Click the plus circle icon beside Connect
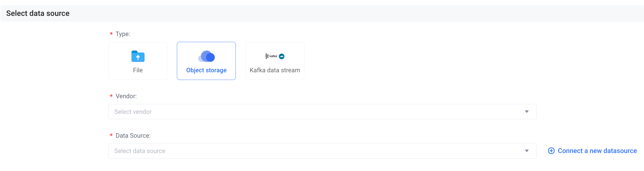 [x=551, y=151]
